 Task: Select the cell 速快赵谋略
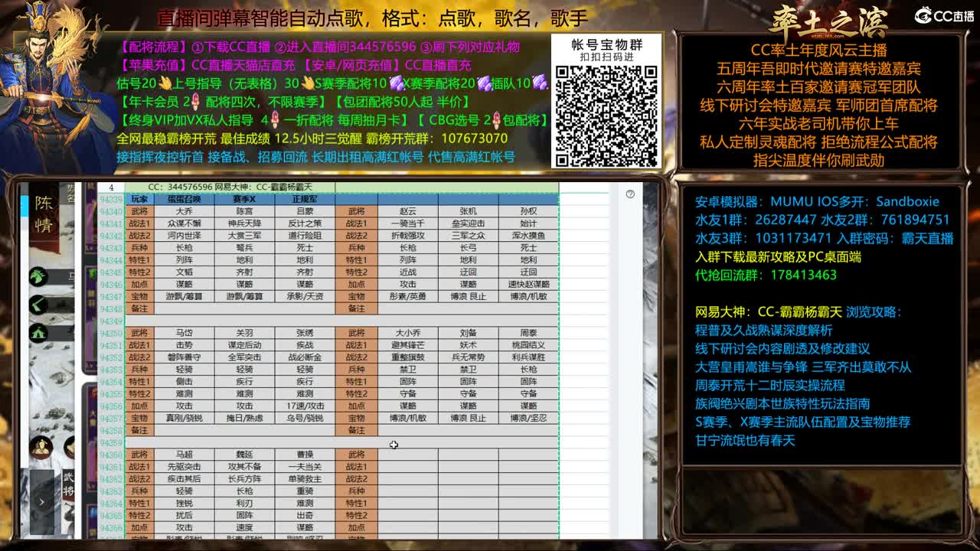[528, 284]
